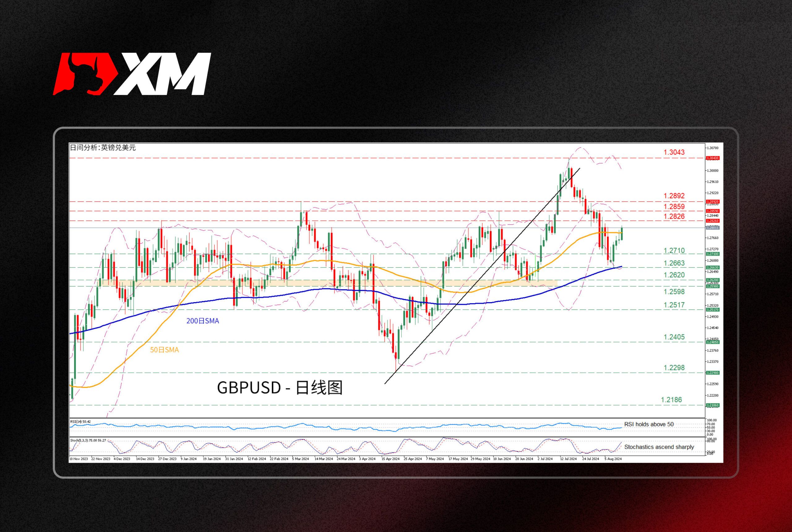
Task: Click the 10 Nov 2023 date label
Action: coord(78,459)
